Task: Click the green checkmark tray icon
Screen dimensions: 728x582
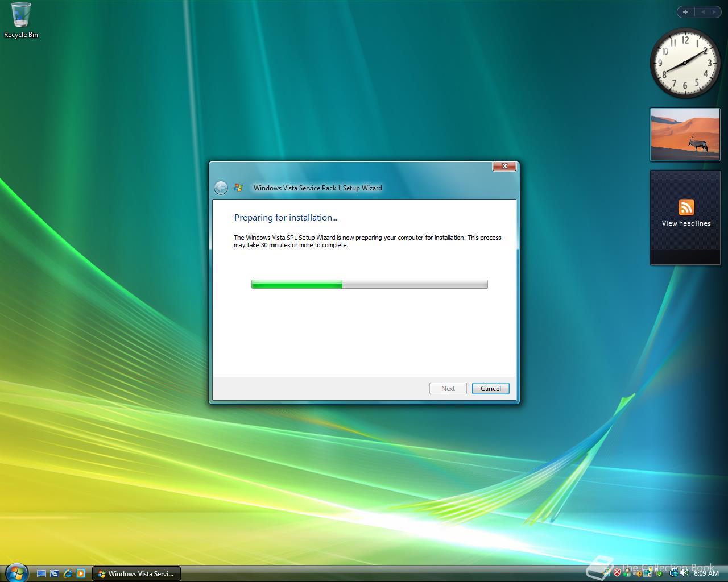Action: coord(660,573)
